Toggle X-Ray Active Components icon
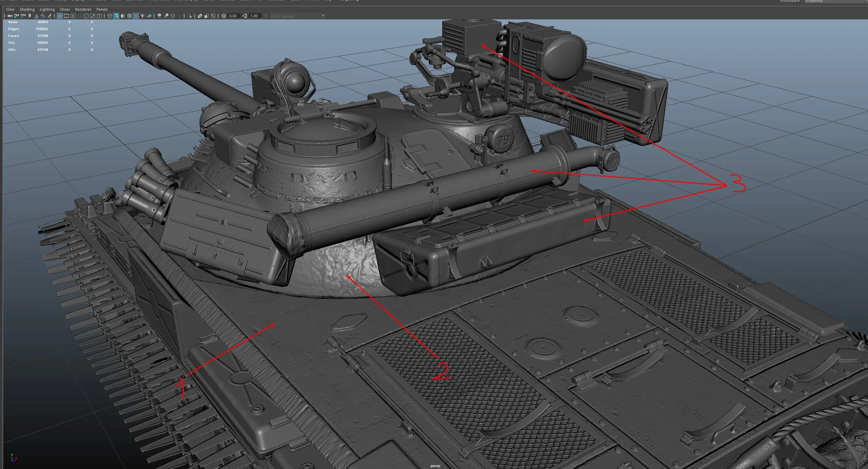 click(206, 16)
